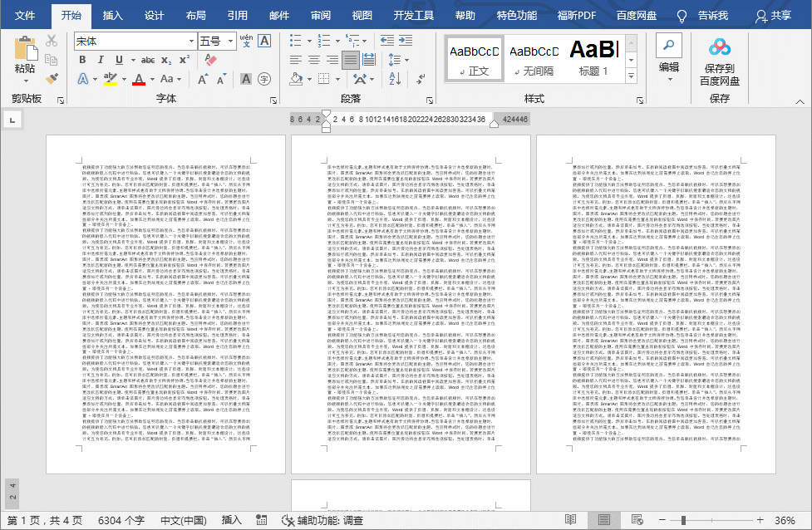Apply the 标题 1 style
812x530 pixels.
pyautogui.click(x=593, y=58)
